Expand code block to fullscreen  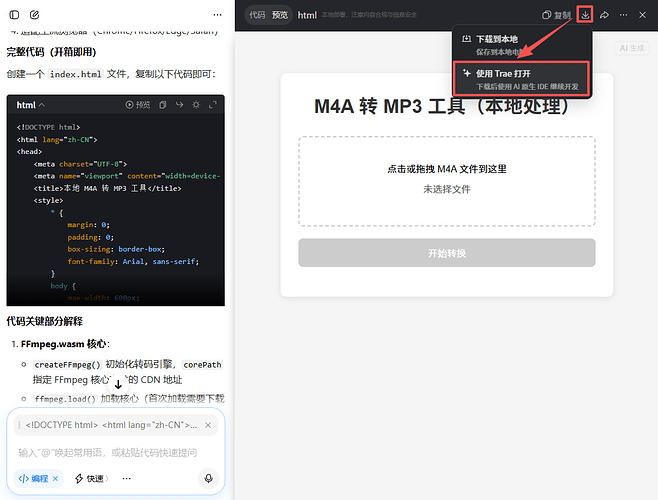coord(212,105)
